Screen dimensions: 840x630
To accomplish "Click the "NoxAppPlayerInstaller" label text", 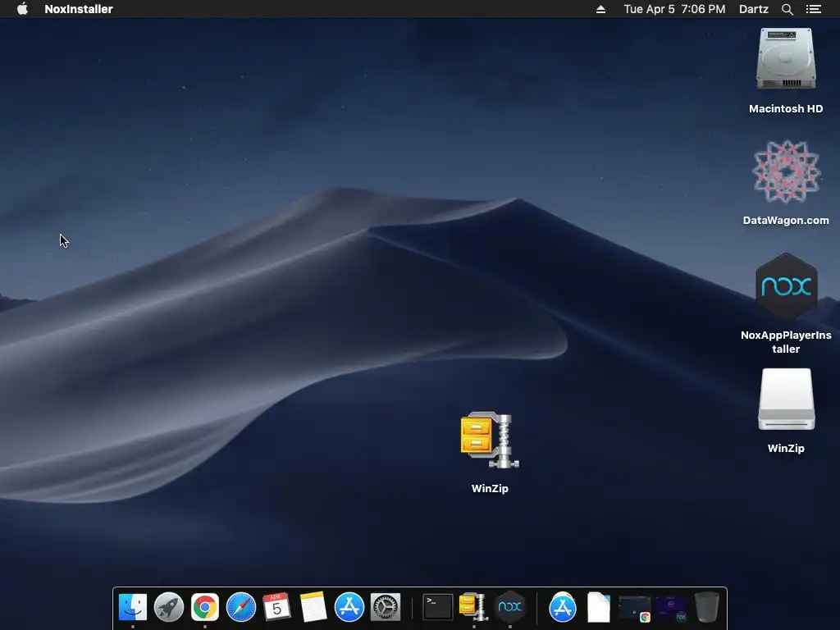I will point(786,342).
